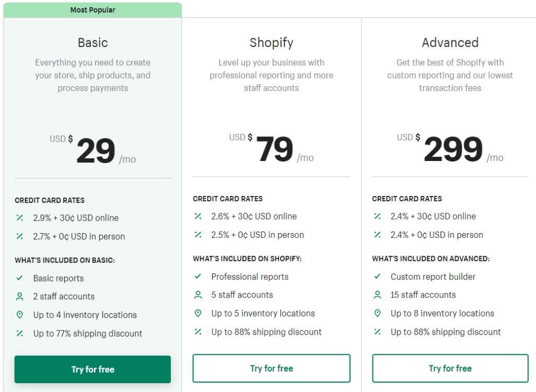
Task: Click the checkmark next to Professional reports
Action: coord(197,276)
